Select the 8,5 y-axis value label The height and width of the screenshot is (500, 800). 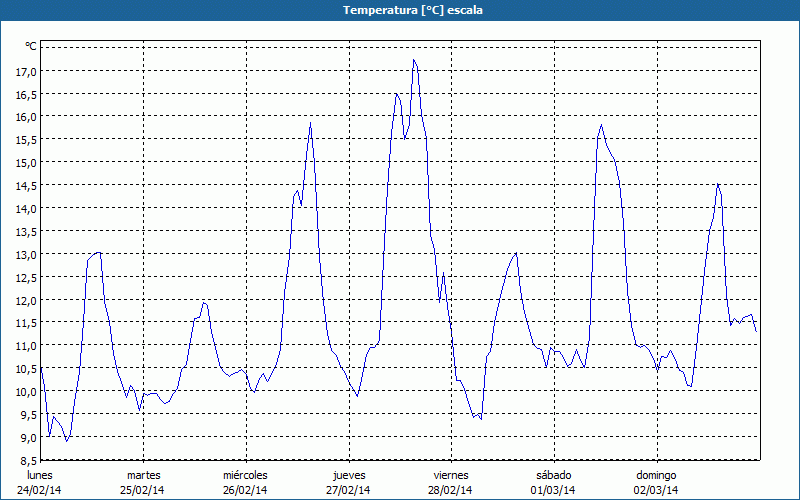(25, 460)
